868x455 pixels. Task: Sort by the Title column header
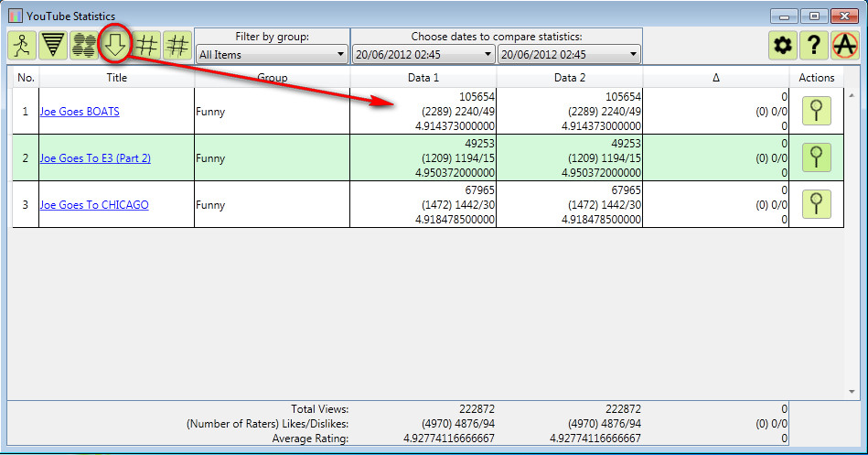point(116,78)
